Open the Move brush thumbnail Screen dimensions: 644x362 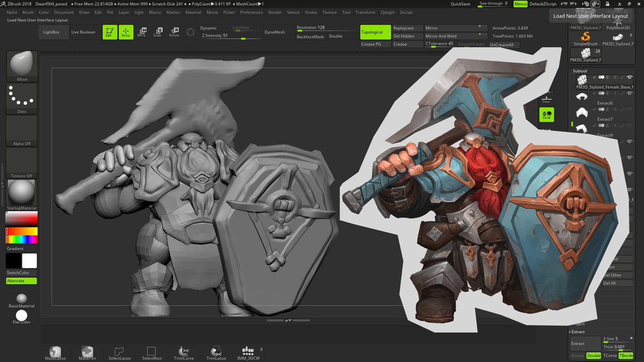[x=22, y=67]
